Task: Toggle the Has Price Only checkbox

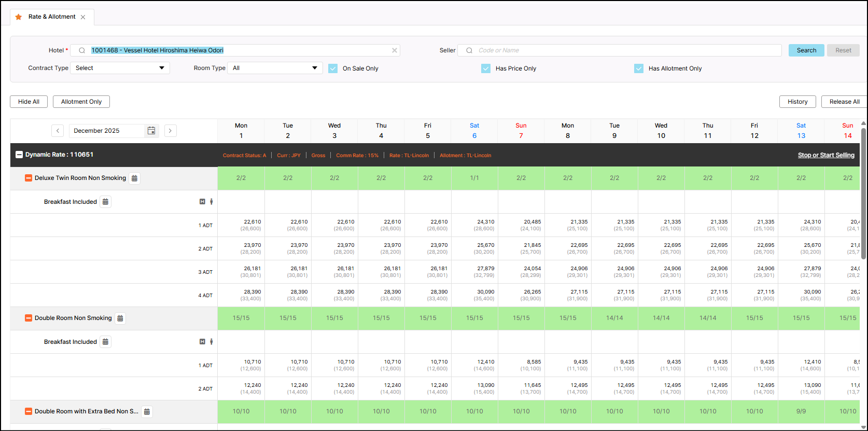Action: (486, 68)
